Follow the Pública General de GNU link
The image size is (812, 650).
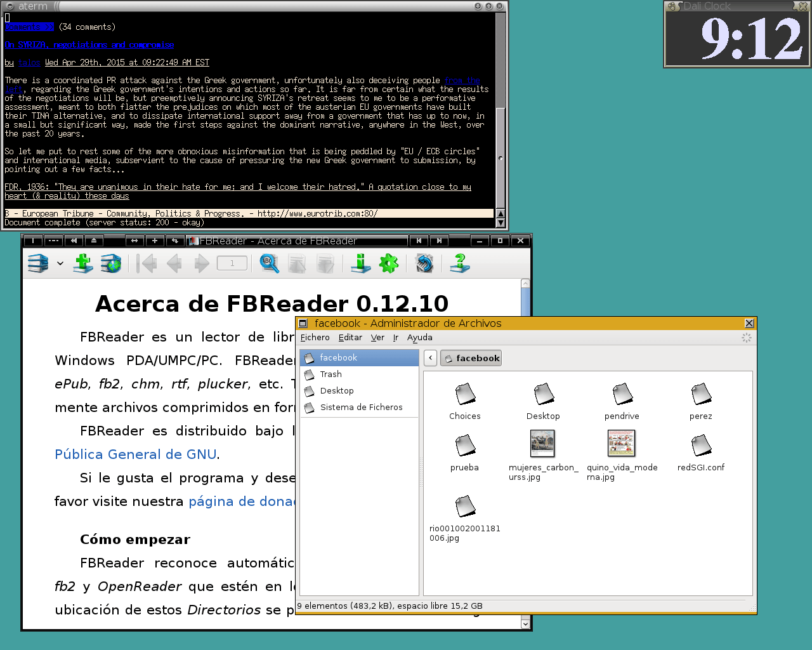point(136,454)
